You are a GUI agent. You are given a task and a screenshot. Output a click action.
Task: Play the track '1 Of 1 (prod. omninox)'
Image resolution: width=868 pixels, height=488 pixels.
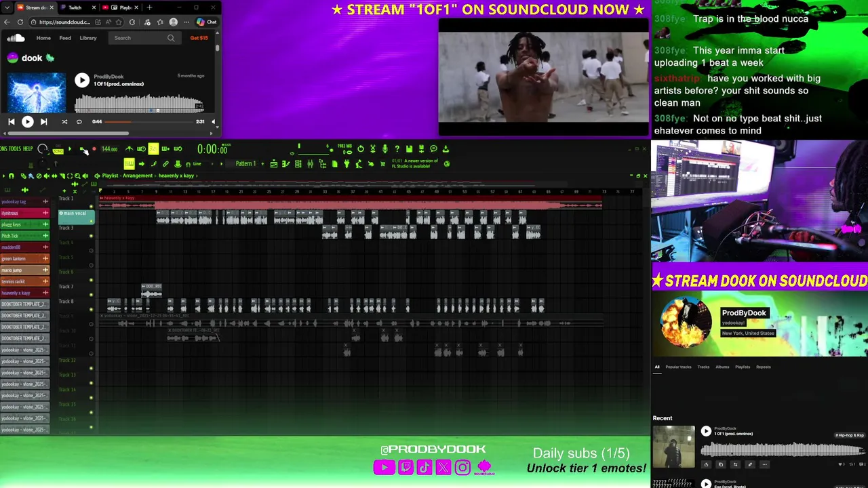tap(82, 81)
